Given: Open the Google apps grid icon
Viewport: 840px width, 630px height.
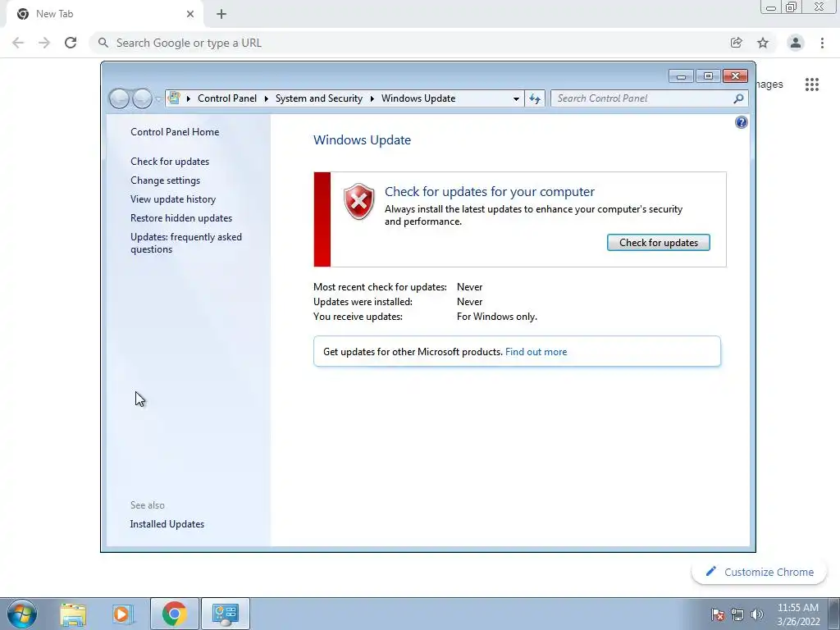Looking at the screenshot, I should point(811,84).
